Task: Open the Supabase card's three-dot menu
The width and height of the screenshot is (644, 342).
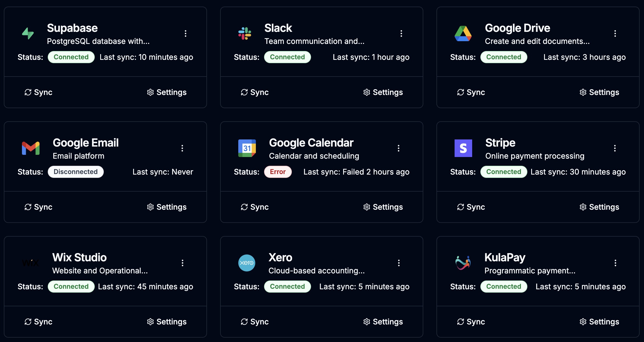Action: [x=186, y=33]
